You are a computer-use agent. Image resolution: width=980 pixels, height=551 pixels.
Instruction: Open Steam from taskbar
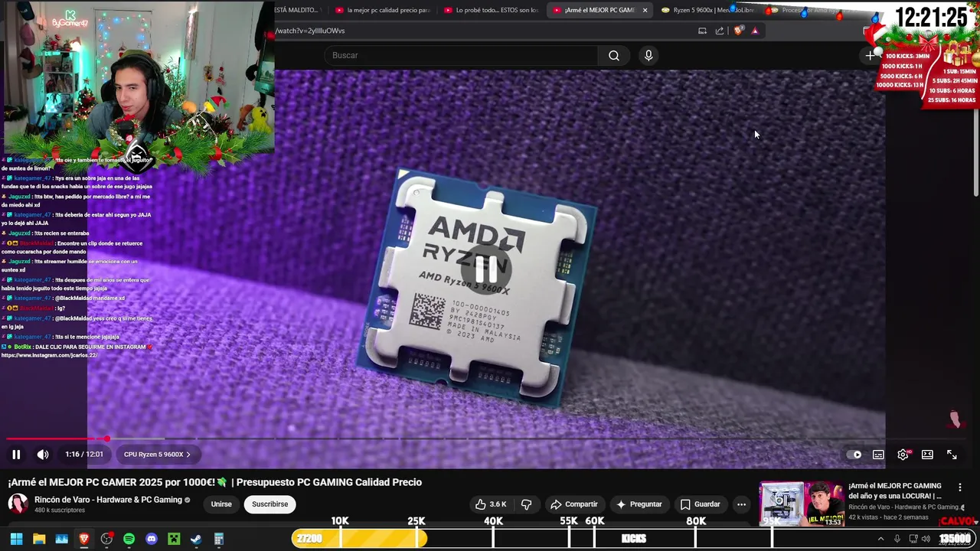196,539
